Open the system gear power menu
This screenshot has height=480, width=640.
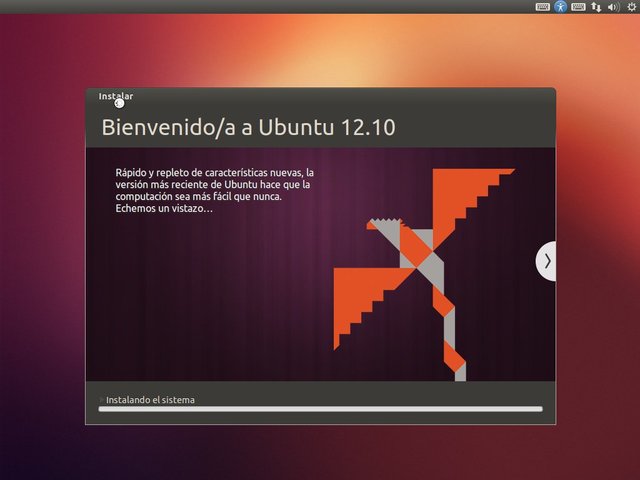click(631, 7)
